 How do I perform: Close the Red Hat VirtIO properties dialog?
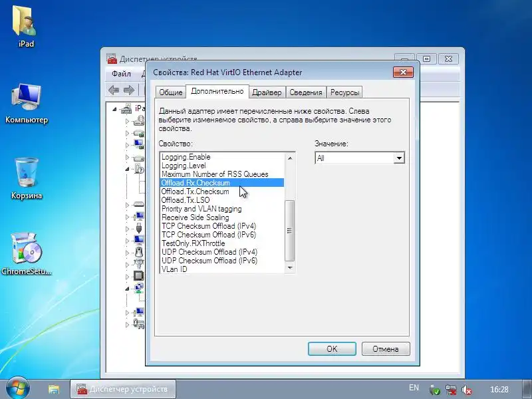[403, 72]
